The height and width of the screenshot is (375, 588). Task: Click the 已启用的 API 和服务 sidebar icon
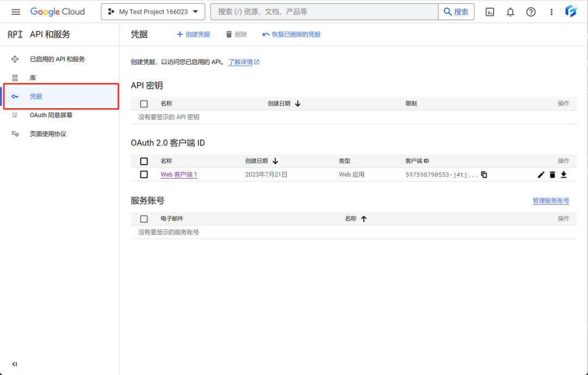(15, 59)
